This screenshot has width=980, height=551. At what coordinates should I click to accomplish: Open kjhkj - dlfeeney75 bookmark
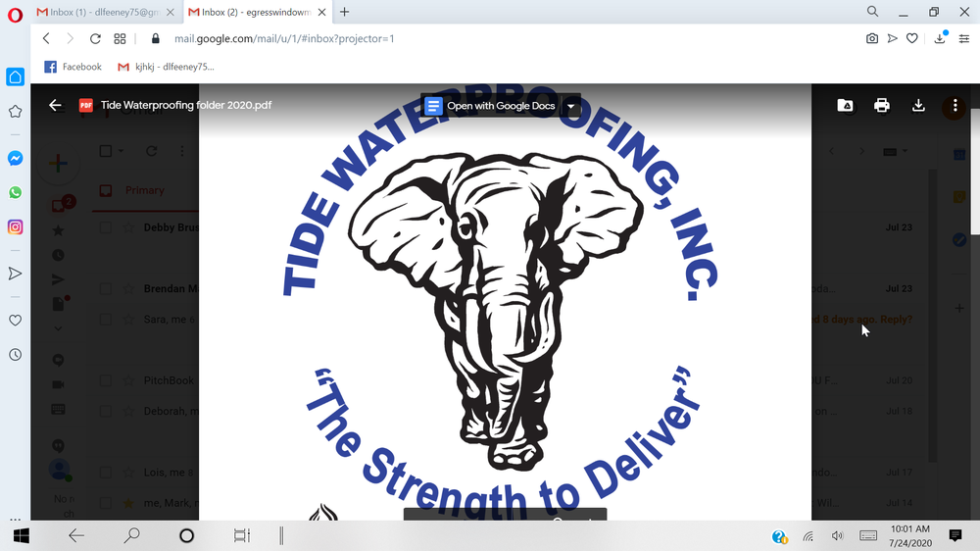pyautogui.click(x=167, y=67)
